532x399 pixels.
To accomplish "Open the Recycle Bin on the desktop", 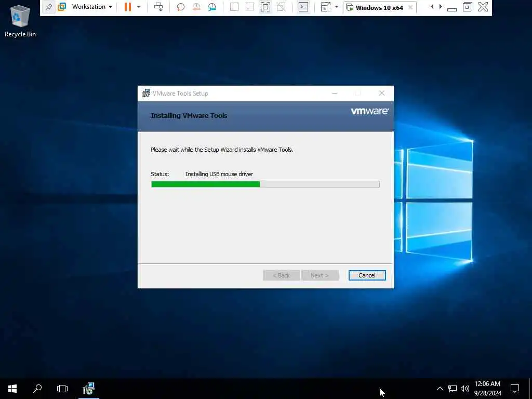I will click(x=20, y=21).
